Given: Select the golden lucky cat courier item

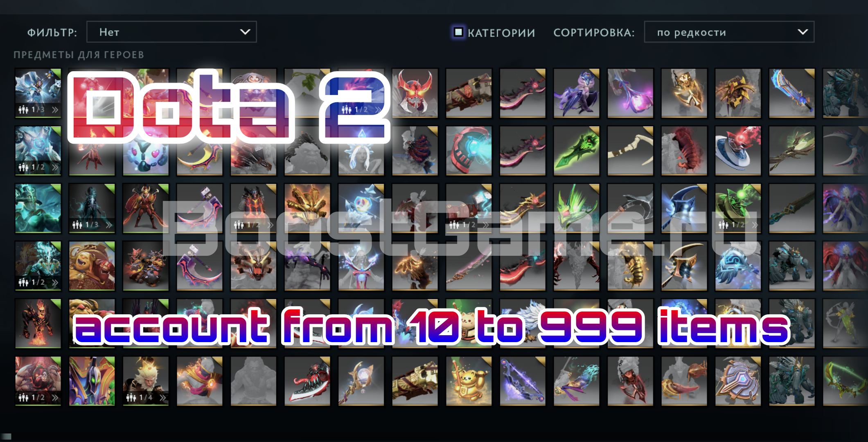Looking at the screenshot, I should pos(469,381).
